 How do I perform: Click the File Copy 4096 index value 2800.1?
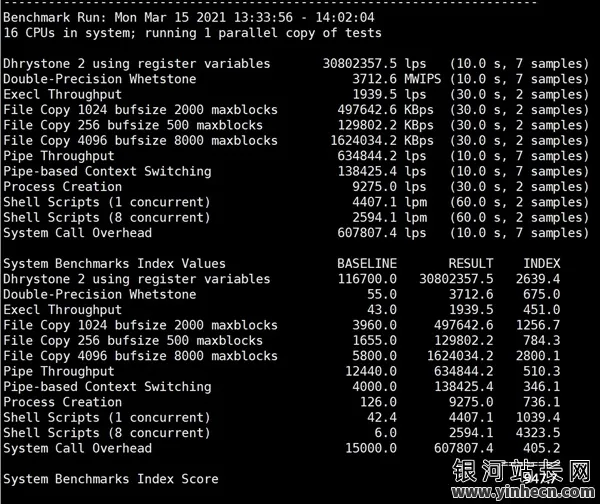(538, 356)
